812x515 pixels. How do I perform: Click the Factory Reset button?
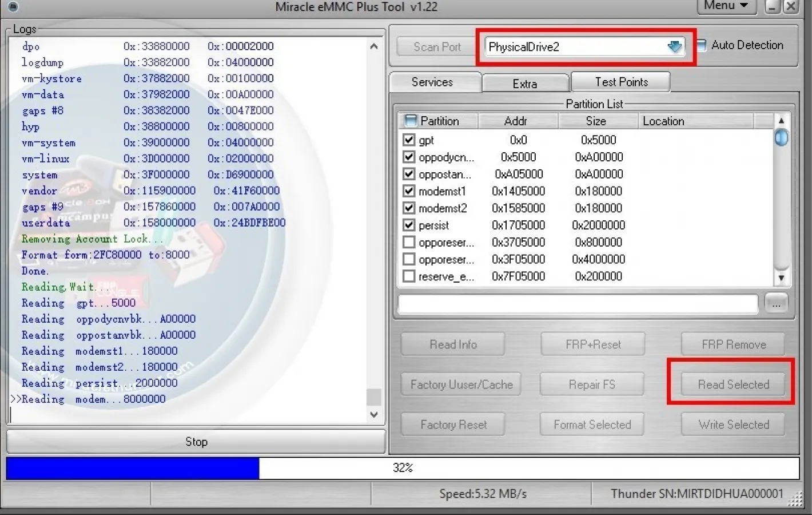click(x=453, y=425)
